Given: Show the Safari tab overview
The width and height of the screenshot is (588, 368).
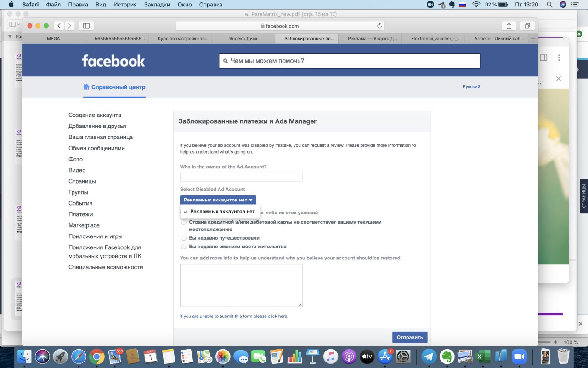Looking at the screenshot, I should (x=527, y=26).
